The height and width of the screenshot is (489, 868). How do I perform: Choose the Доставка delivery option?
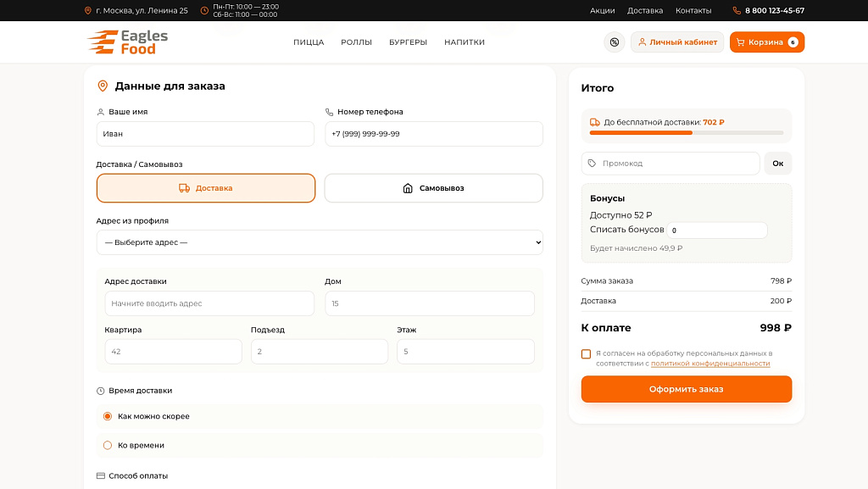(206, 188)
